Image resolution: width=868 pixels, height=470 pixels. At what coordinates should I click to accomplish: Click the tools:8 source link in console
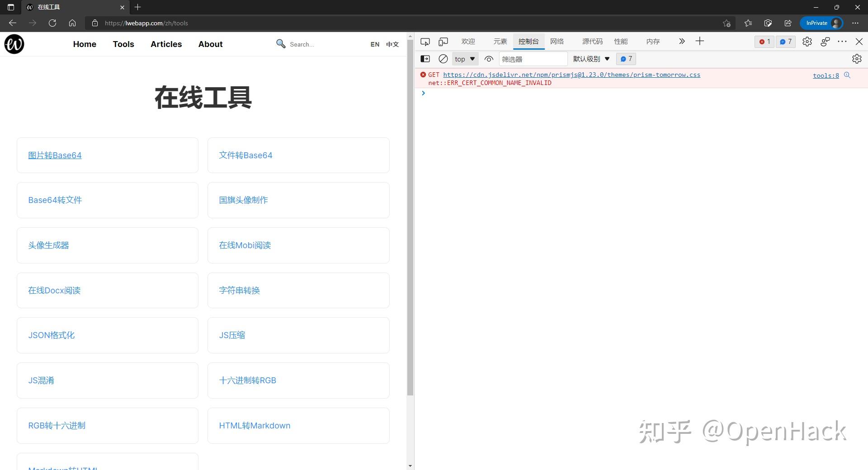[x=825, y=75]
